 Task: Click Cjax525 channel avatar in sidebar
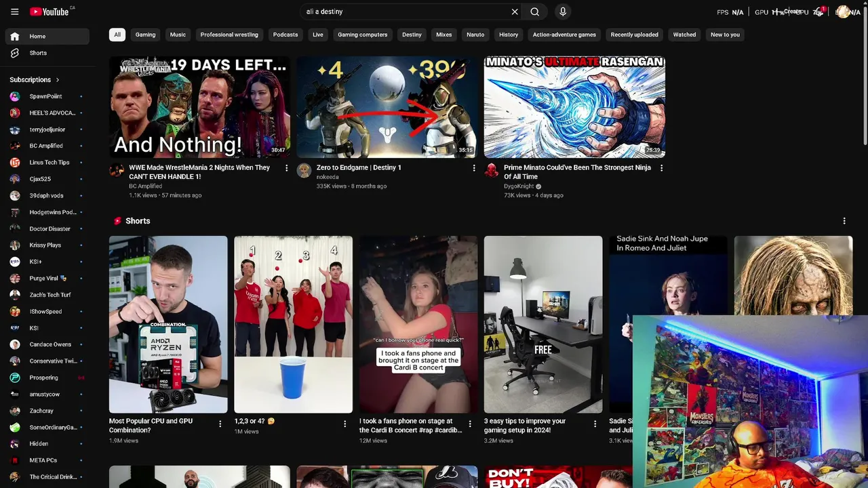15,179
